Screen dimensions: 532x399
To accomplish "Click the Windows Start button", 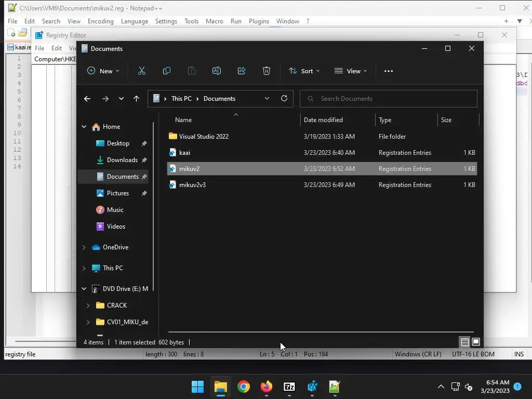I will tap(197, 387).
